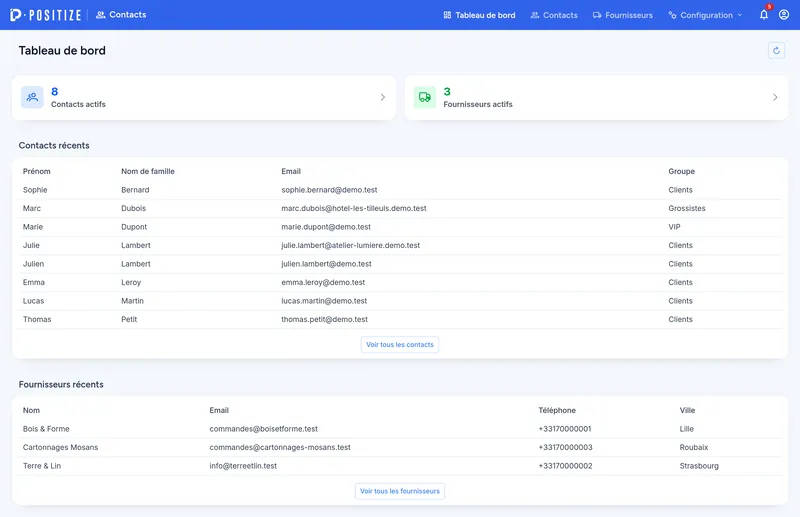Image resolution: width=800 pixels, height=517 pixels.
Task: Click the VIP group cell
Action: point(674,227)
